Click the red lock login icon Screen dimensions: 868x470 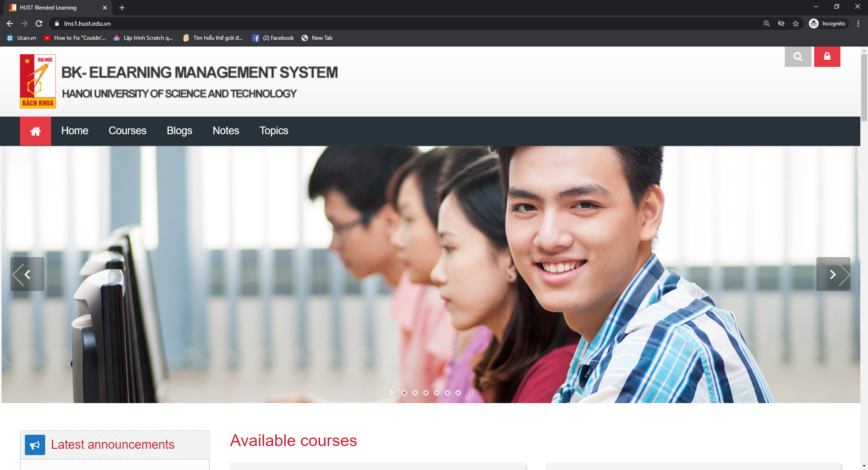click(x=827, y=56)
